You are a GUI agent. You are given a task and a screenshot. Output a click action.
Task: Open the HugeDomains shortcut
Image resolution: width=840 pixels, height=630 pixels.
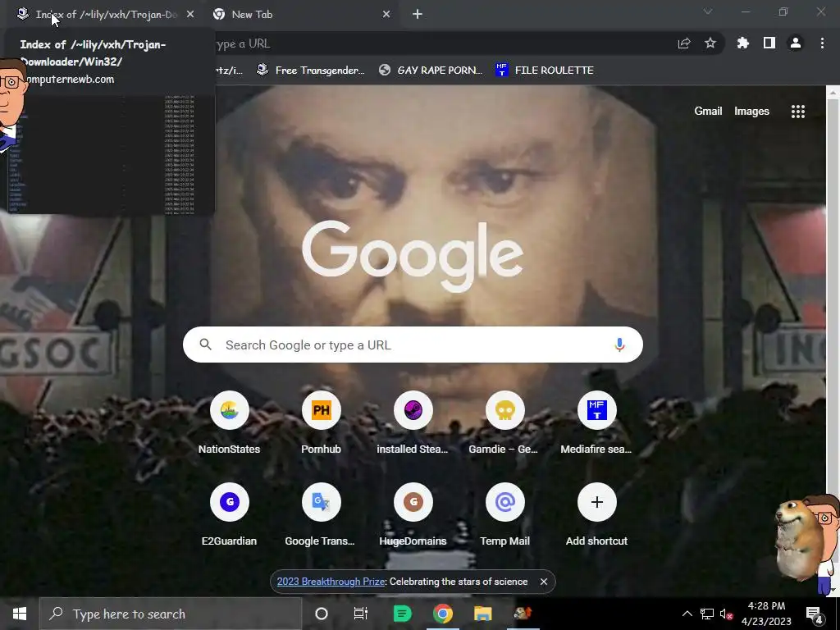coord(413,515)
